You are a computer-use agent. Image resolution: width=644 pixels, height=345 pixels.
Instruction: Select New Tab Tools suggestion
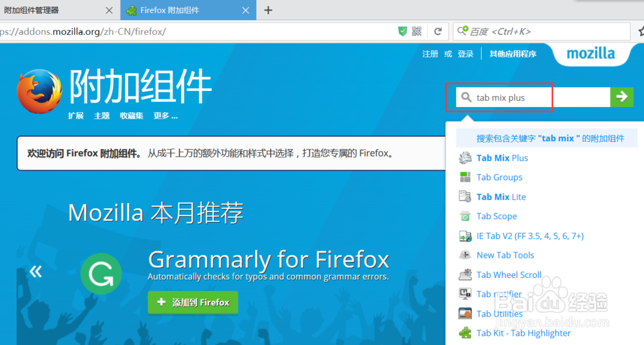pyautogui.click(x=505, y=255)
